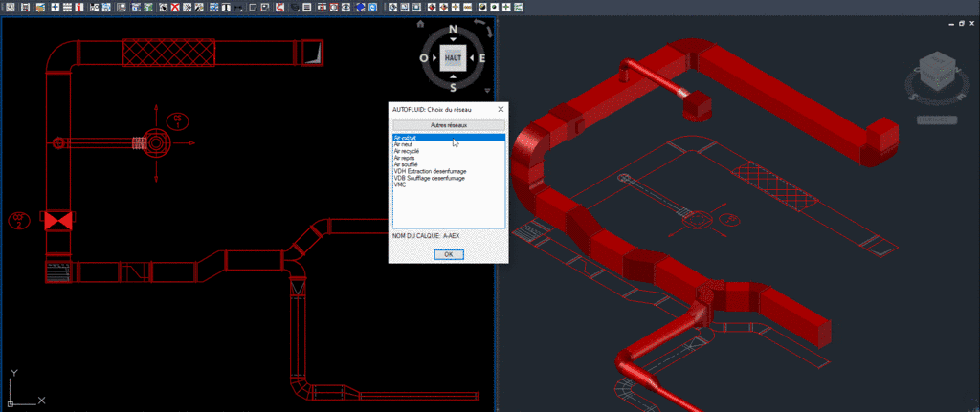Click the red damper valve symbol on duct

coord(58,221)
